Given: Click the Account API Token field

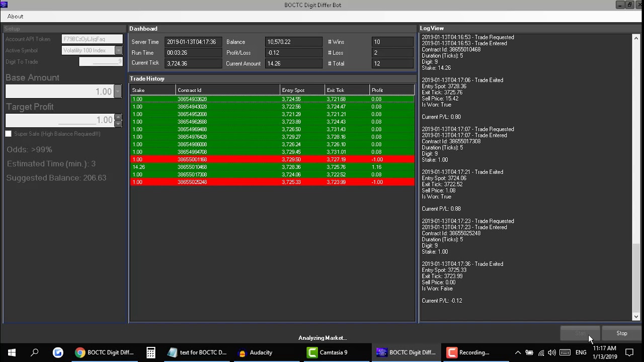Looking at the screenshot, I should click(x=92, y=39).
